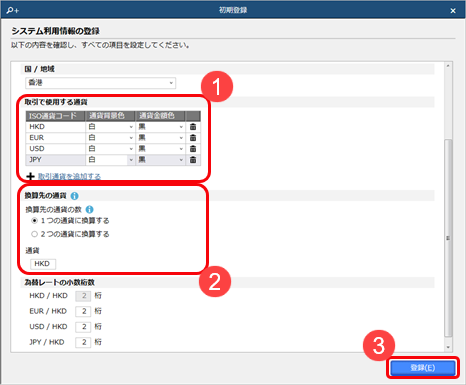The width and height of the screenshot is (466, 385).
Task: Click the ISO通貨コード column header
Action: pos(55,116)
